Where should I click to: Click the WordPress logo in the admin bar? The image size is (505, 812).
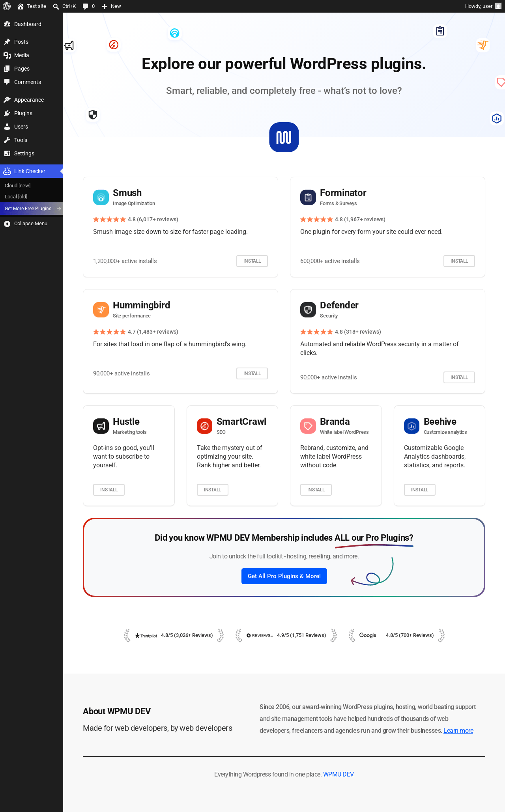[x=7, y=6]
